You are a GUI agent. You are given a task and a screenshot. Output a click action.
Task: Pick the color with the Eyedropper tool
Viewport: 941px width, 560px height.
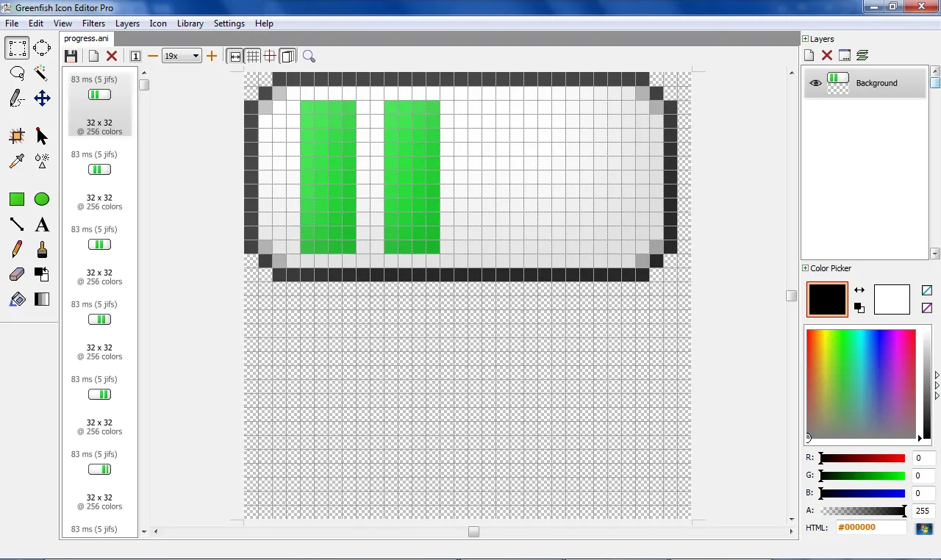click(x=18, y=162)
